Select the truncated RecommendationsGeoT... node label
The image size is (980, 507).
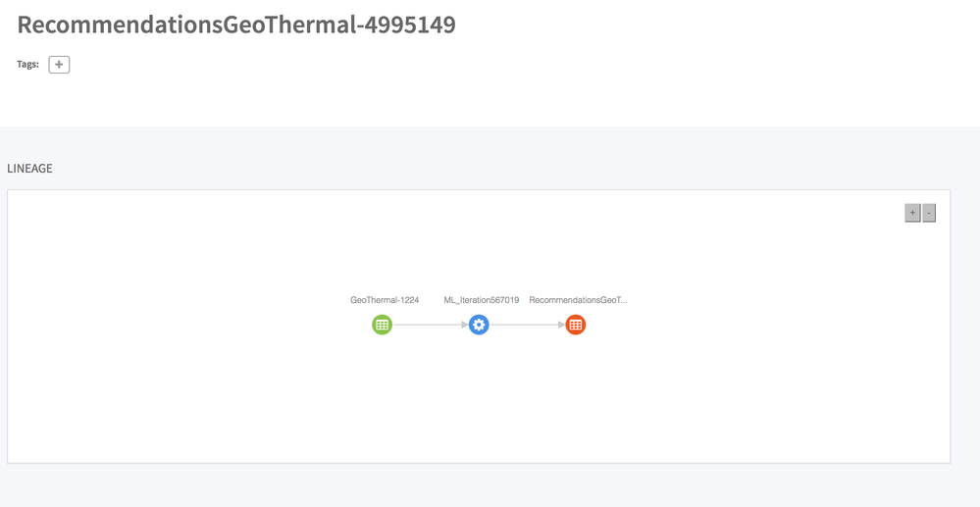(578, 300)
